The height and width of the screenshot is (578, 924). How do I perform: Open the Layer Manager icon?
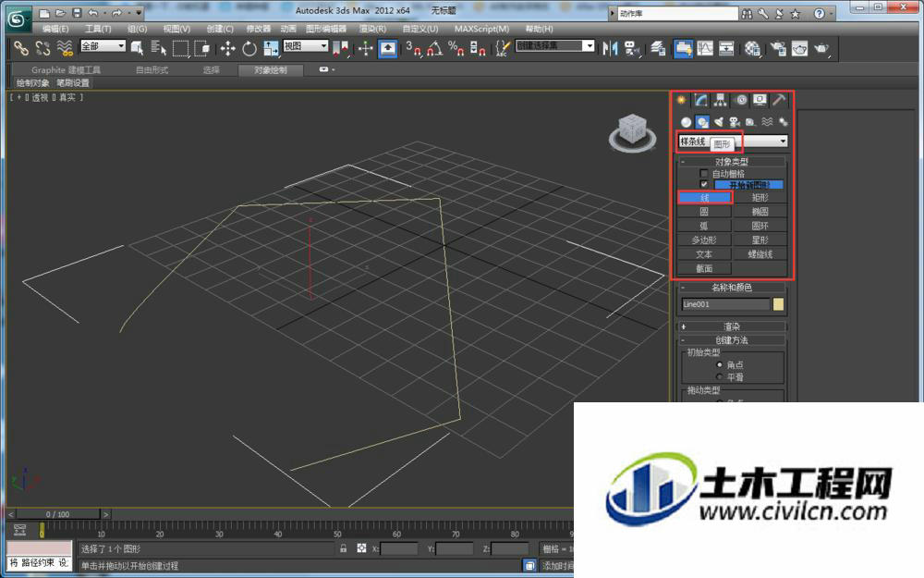pos(658,48)
